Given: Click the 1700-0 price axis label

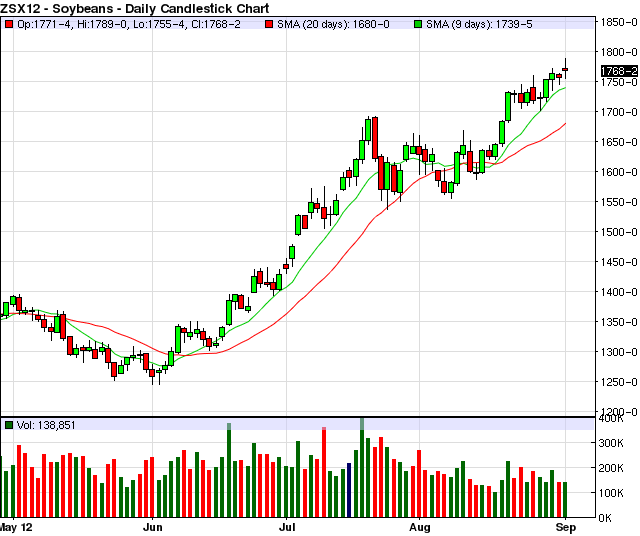Looking at the screenshot, I should pos(618,112).
